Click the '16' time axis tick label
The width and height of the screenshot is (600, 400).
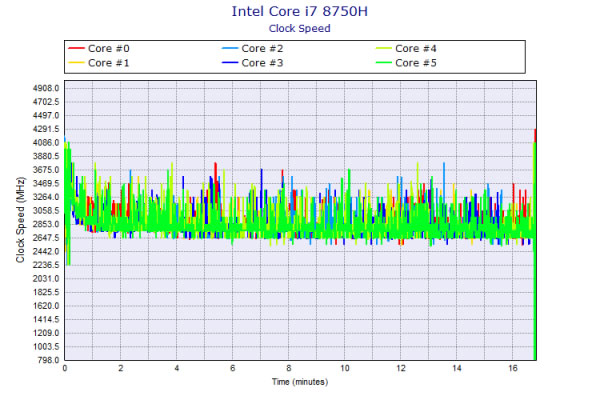point(513,368)
